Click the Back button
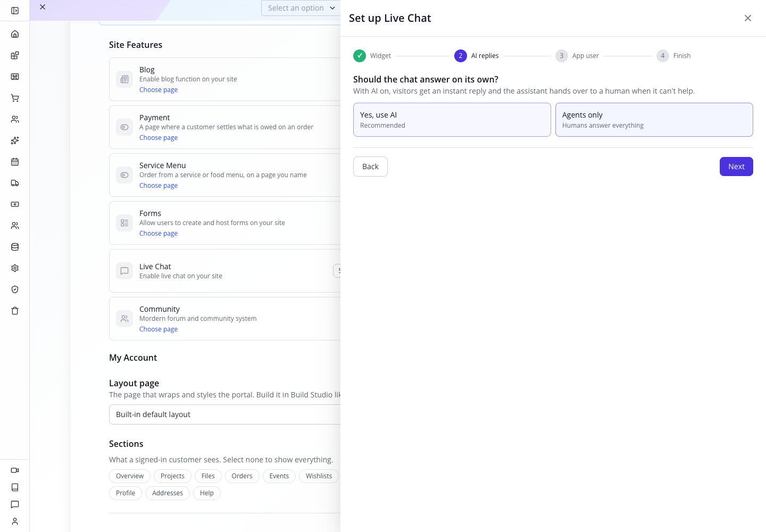 point(370,167)
